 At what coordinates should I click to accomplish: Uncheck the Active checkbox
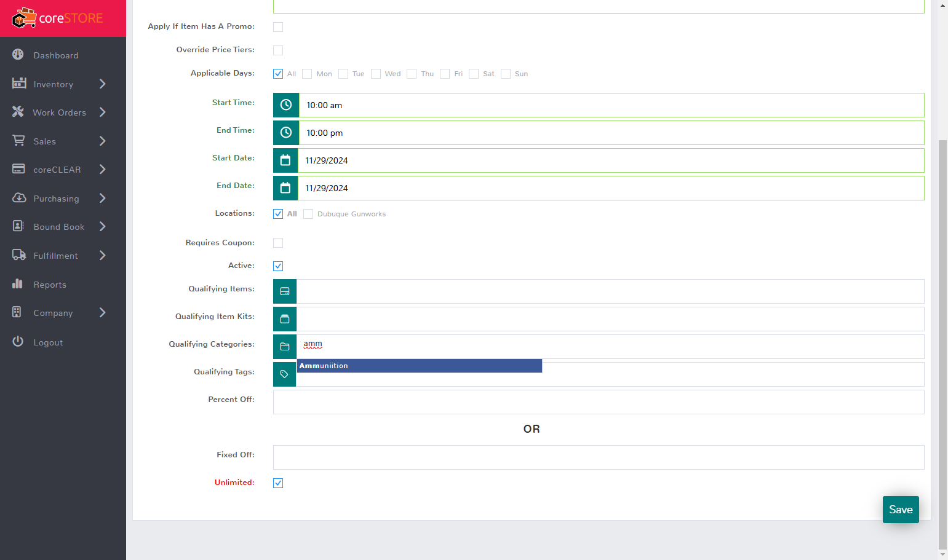(x=278, y=266)
